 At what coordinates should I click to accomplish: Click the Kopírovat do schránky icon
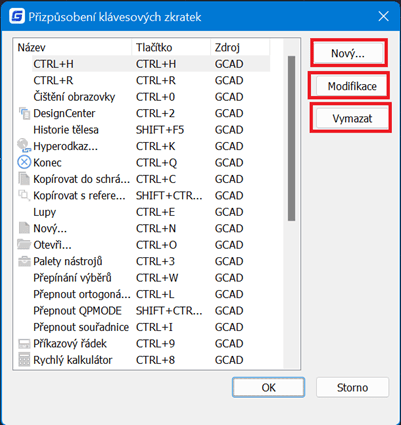[x=24, y=179]
